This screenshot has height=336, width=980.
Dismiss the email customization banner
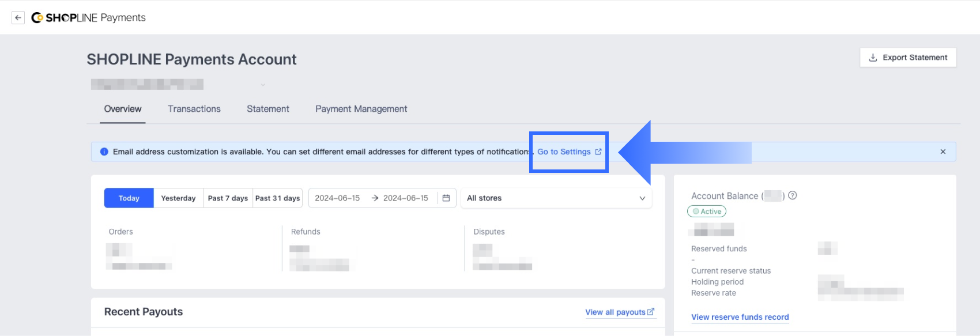point(943,152)
